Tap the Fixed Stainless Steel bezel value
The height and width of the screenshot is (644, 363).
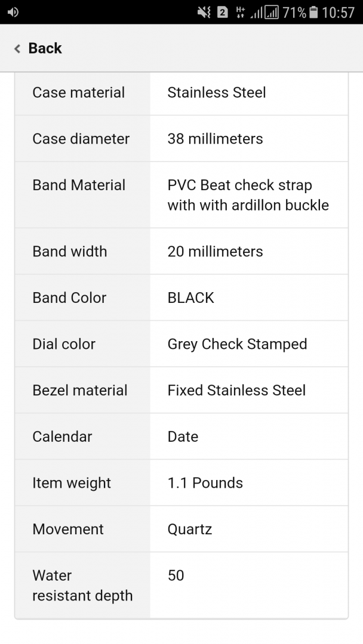[236, 391]
